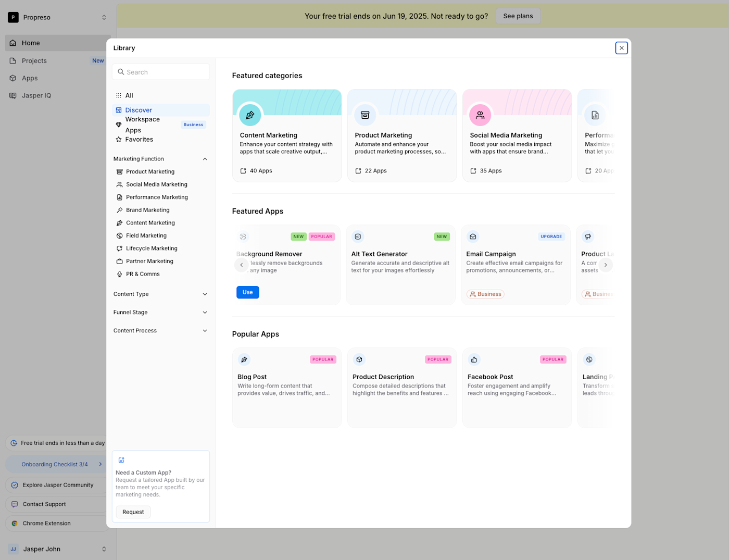Open Favorites in Library sidebar
The width and height of the screenshot is (729, 560).
160,140
